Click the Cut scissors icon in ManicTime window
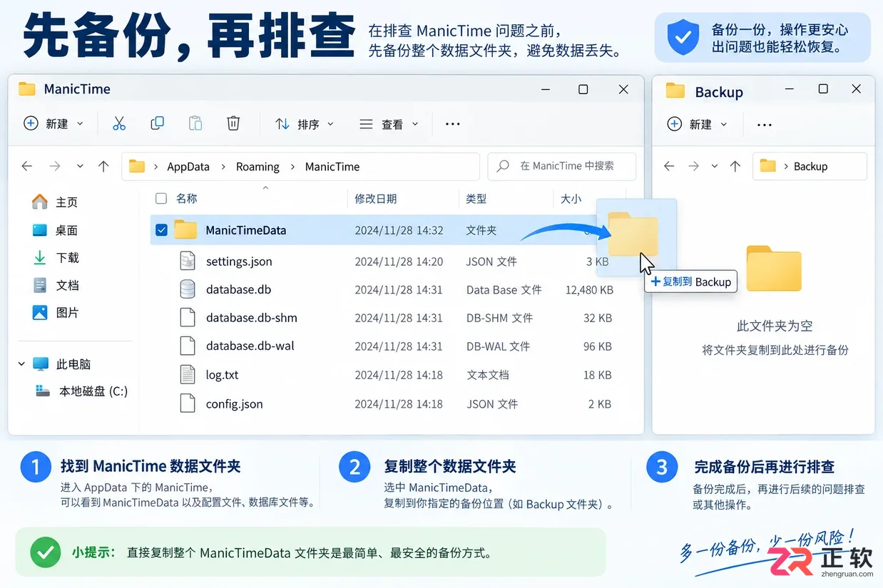The width and height of the screenshot is (883, 588). 119,123
